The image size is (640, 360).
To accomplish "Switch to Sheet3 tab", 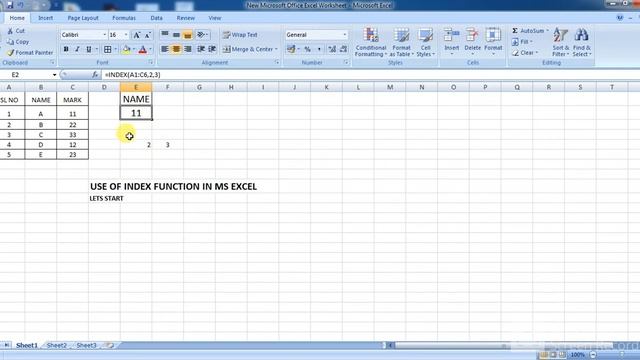I will [x=87, y=345].
